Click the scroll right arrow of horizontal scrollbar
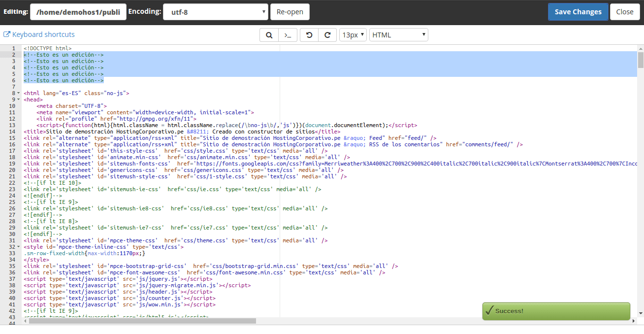The image size is (644, 334). click(634, 321)
